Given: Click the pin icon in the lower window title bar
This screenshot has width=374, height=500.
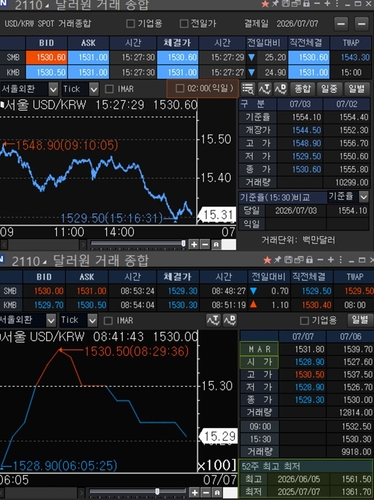Looking at the screenshot, I should coord(277,260).
